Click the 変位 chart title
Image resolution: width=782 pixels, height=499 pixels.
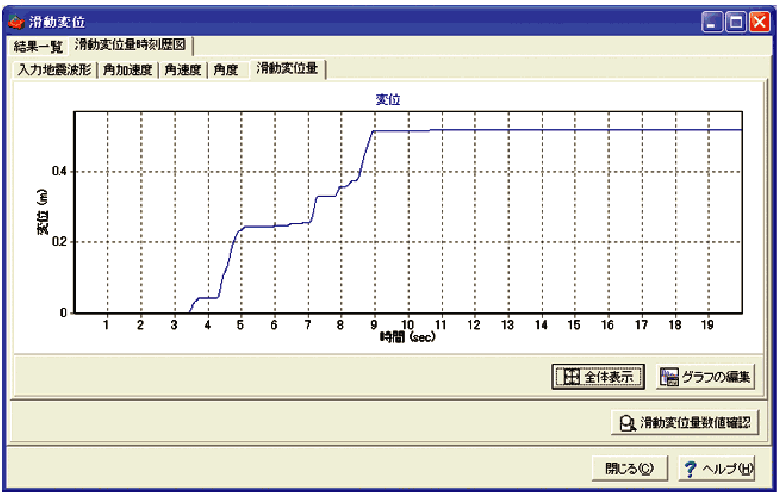388,100
